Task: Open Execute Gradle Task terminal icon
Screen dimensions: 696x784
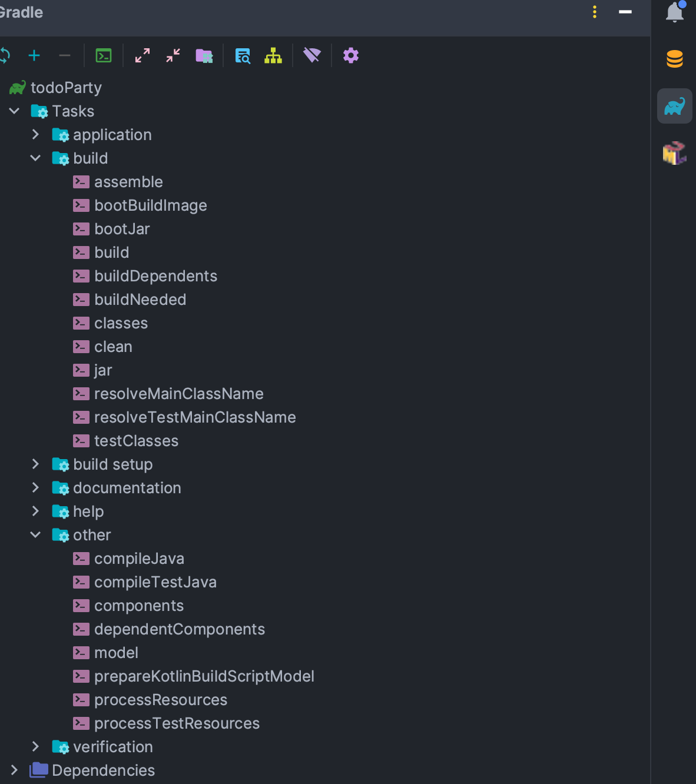Action: [x=104, y=56]
